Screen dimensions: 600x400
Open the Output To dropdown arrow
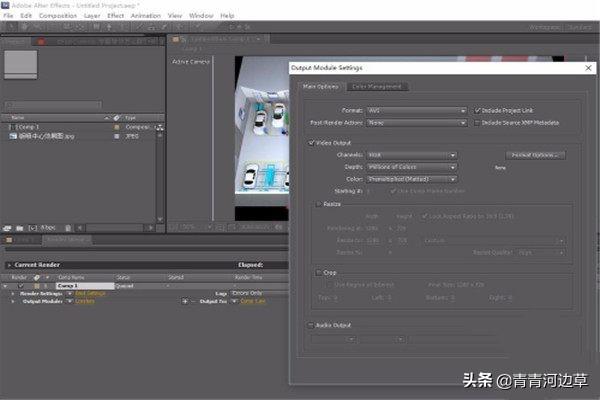(x=234, y=301)
